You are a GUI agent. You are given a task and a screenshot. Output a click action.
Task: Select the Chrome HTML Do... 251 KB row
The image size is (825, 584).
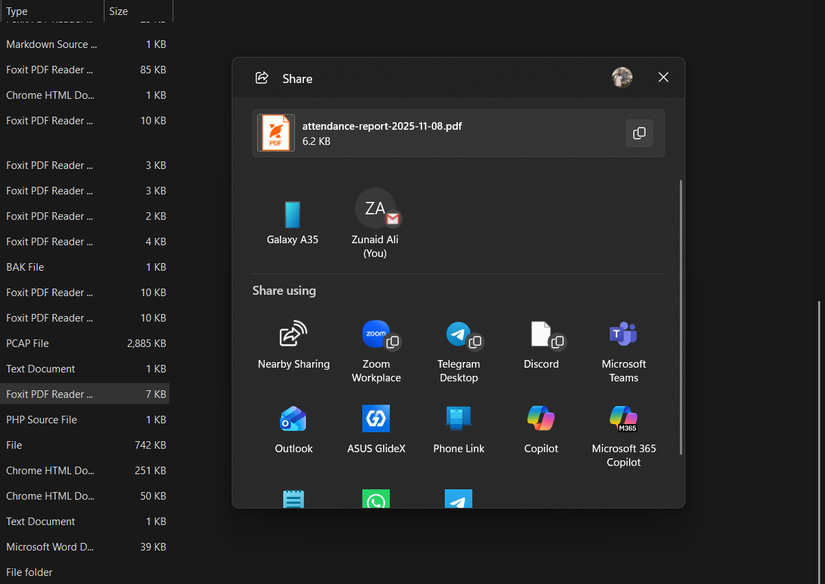pyautogui.click(x=85, y=471)
